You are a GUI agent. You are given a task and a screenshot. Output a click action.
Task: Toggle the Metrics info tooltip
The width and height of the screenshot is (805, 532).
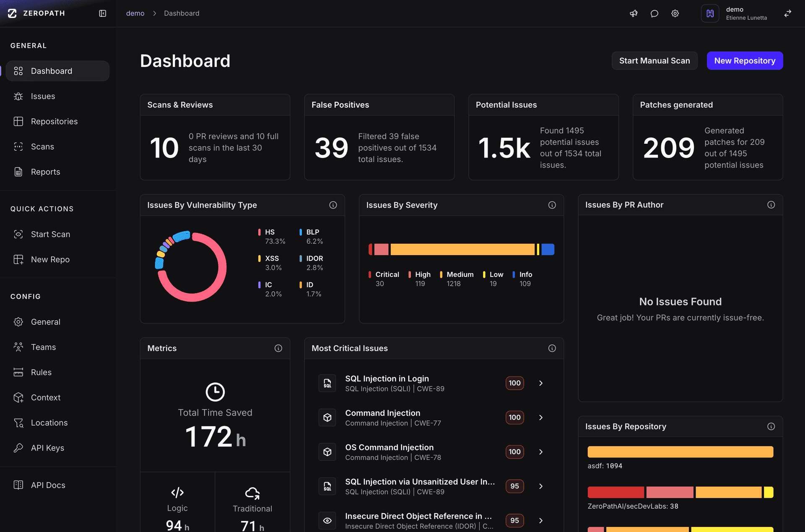(278, 348)
